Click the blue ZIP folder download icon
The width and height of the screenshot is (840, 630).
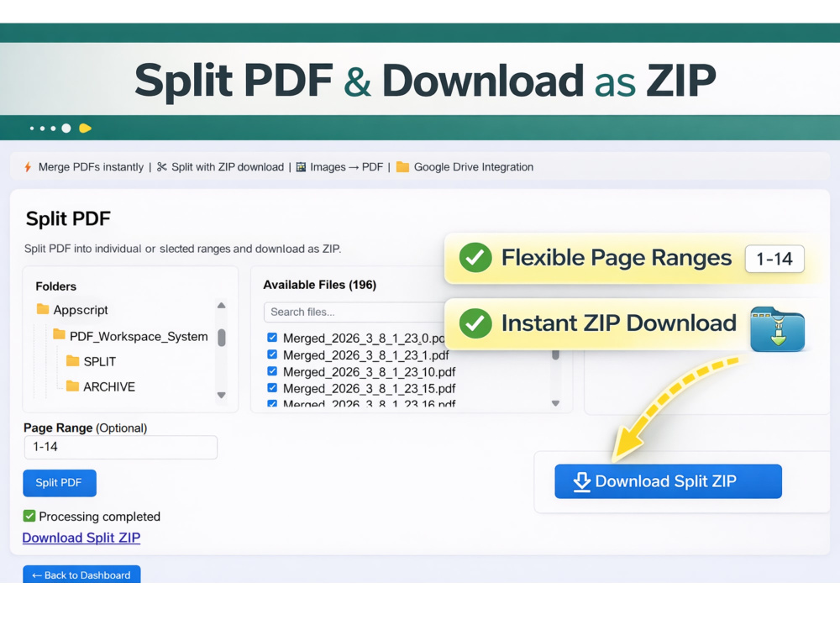(777, 329)
